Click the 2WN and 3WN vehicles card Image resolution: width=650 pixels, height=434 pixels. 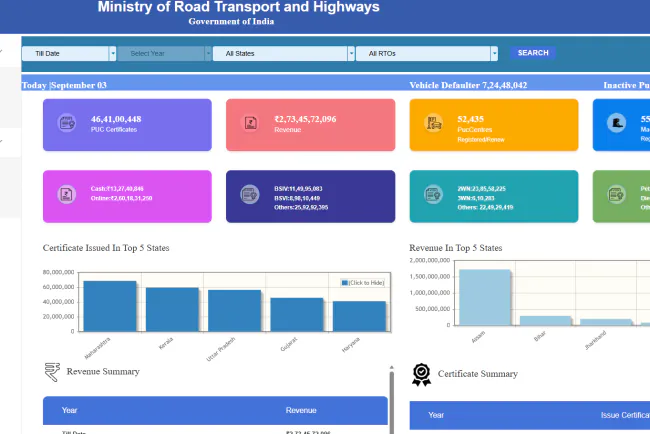pos(494,196)
